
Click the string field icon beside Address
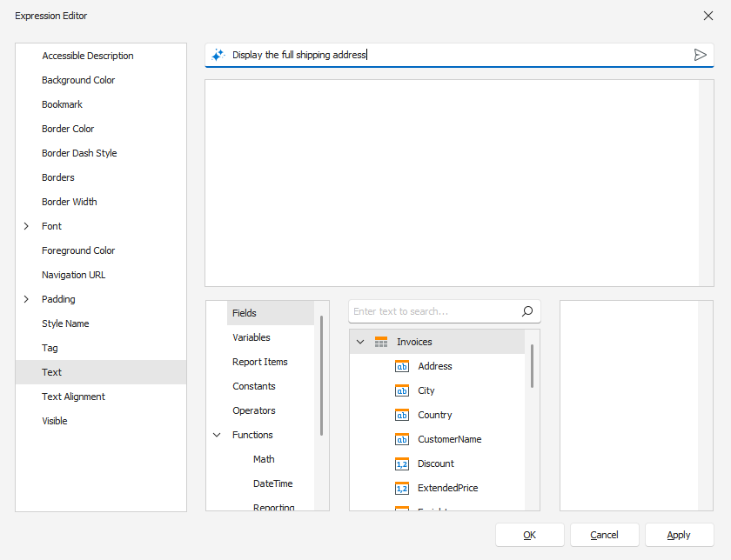point(403,366)
